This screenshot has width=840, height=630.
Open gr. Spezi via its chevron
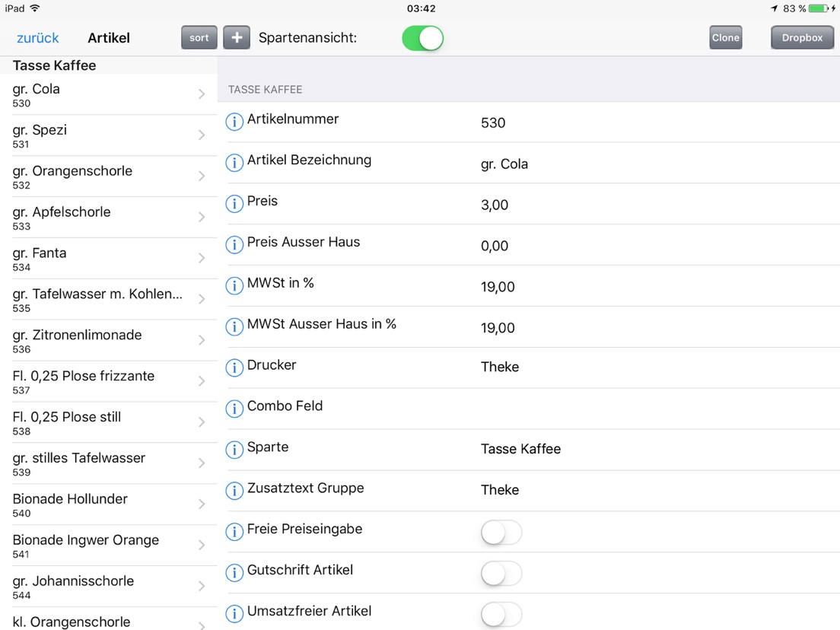click(202, 135)
